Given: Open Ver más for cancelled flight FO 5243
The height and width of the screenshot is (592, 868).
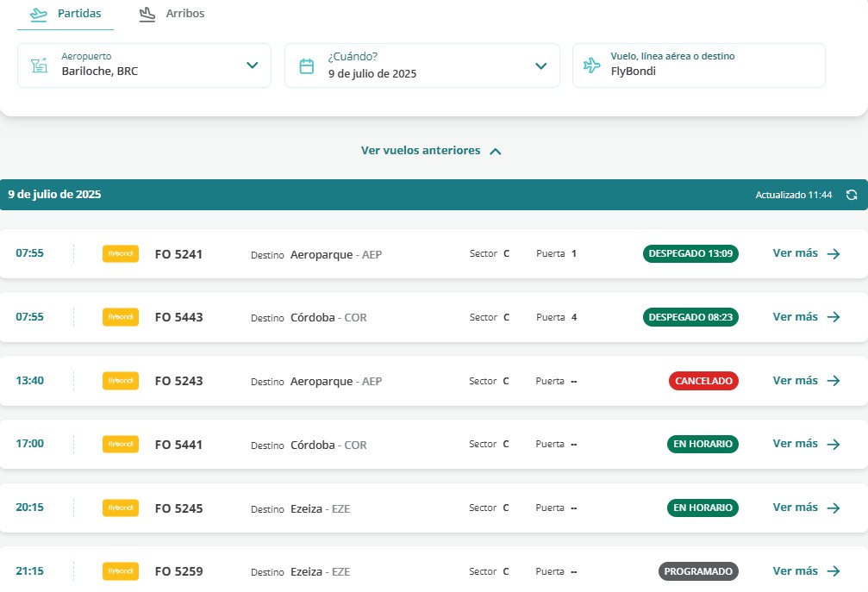Looking at the screenshot, I should 796,381.
